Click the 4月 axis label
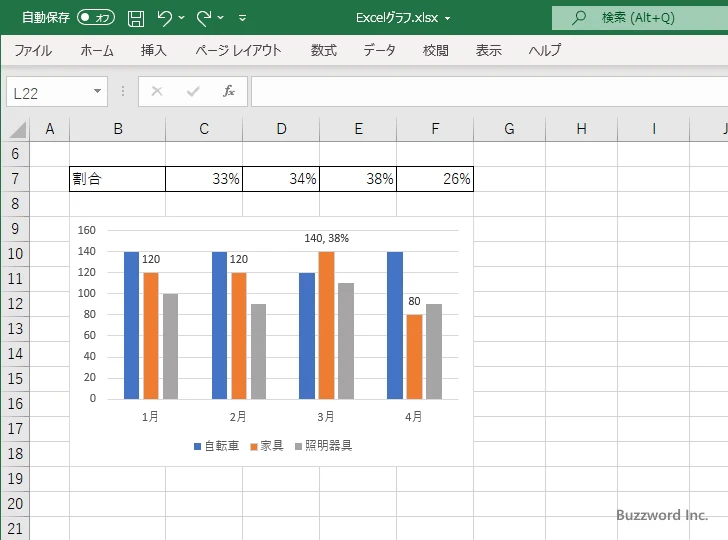728x540 pixels. [x=414, y=416]
